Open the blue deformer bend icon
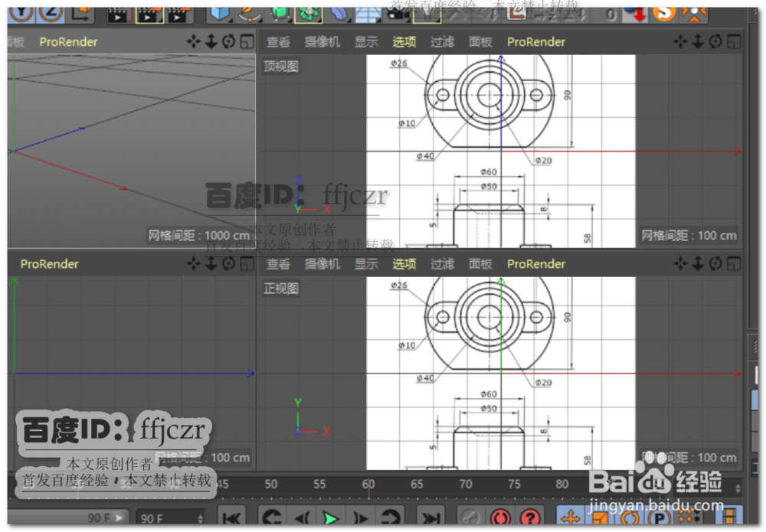Image resolution: width=766 pixels, height=532 pixels. pyautogui.click(x=339, y=14)
